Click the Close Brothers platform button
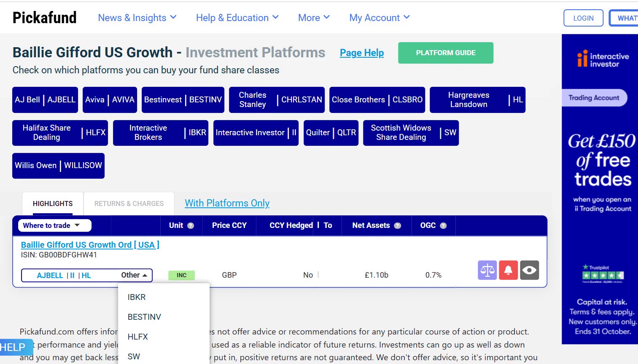 (377, 100)
